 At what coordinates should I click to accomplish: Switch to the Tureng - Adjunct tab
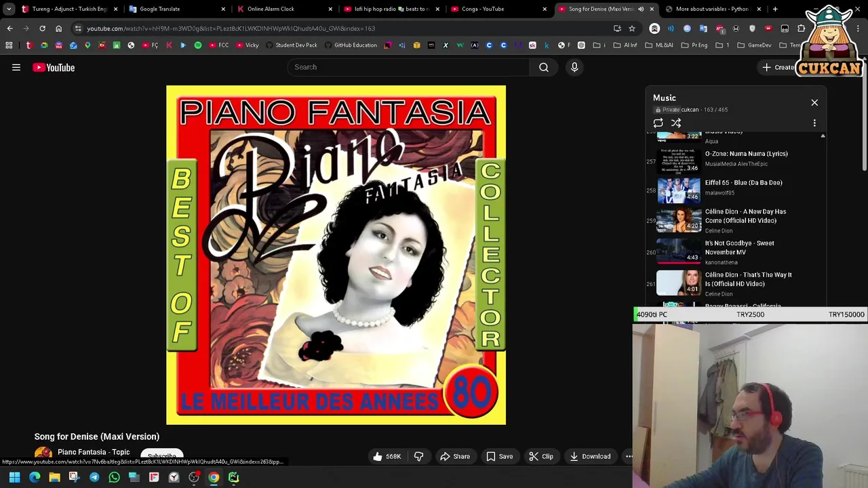point(69,9)
